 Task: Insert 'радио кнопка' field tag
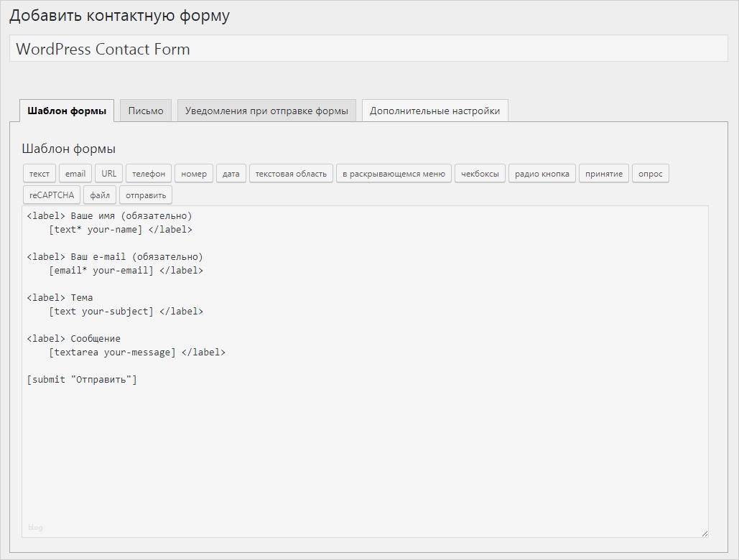click(542, 173)
